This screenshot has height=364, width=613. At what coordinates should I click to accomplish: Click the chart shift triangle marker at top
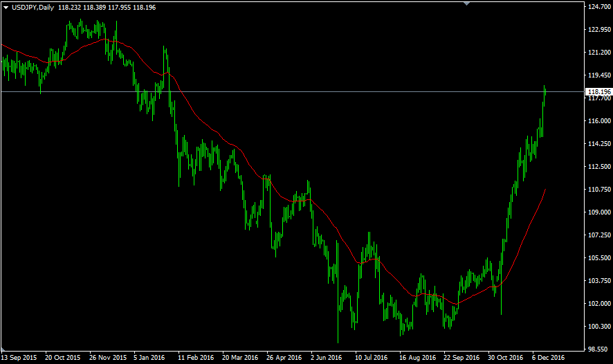click(466, 3)
